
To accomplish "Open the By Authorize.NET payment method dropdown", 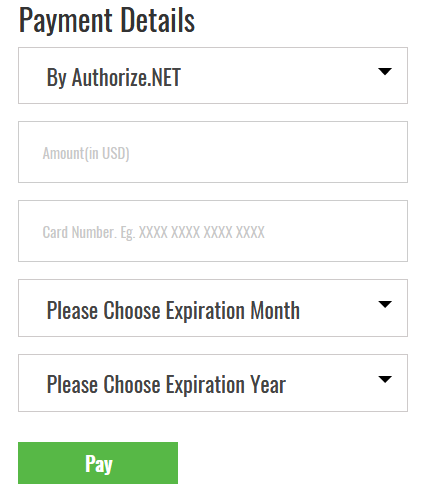I will click(213, 75).
